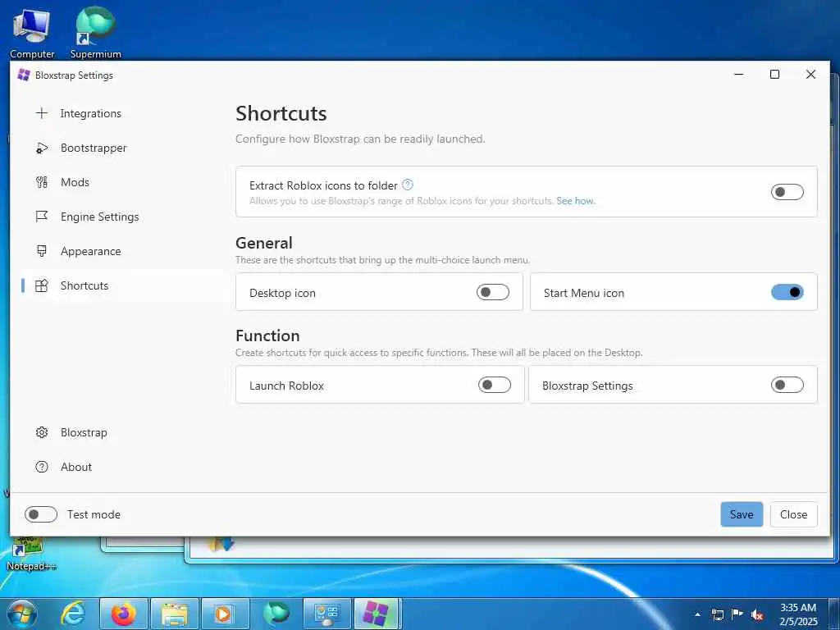Open Engine Settings page
The image size is (840, 630).
click(x=122, y=217)
